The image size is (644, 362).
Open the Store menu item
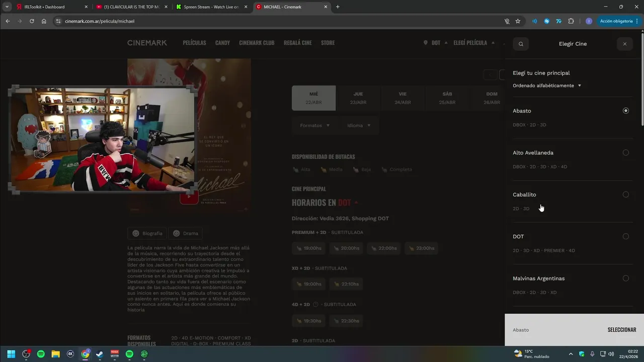(x=328, y=43)
